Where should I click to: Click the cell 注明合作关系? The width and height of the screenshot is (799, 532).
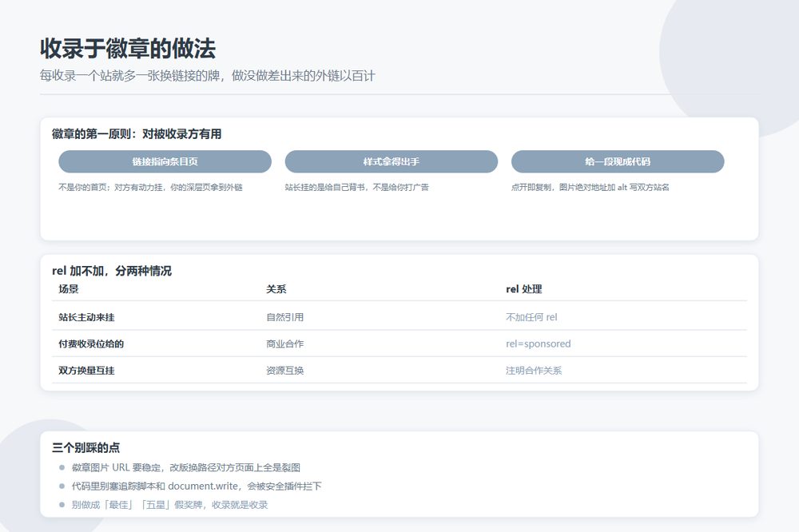(x=534, y=371)
